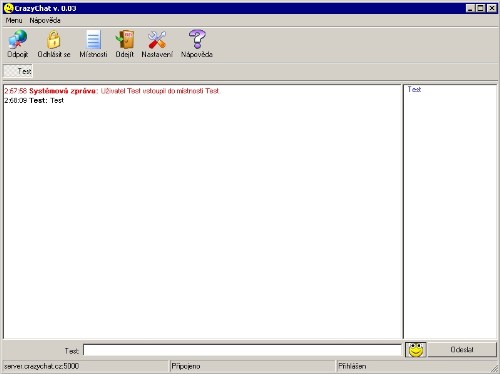The width and height of the screenshot is (500, 374).
Task: Click the Připojeno status panel
Action: point(252,366)
